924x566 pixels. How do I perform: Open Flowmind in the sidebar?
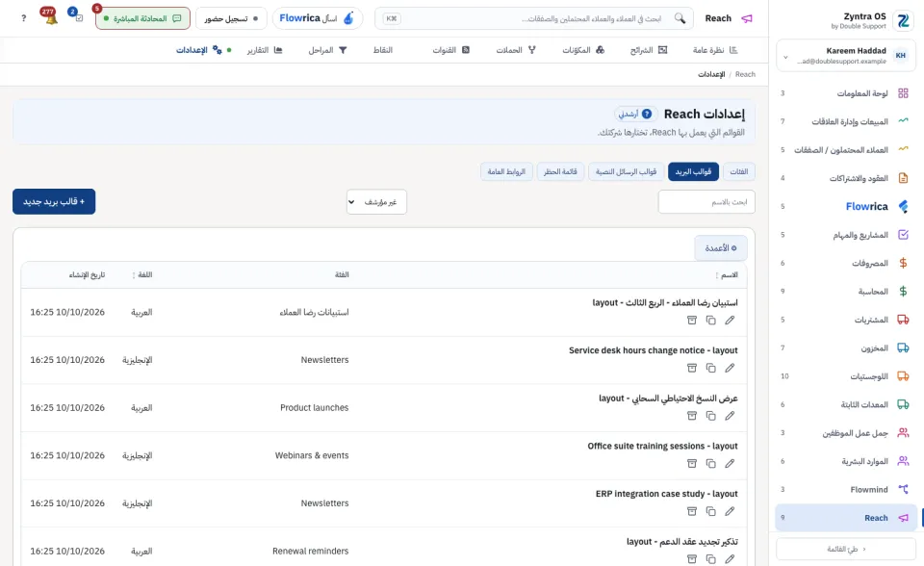point(845,489)
